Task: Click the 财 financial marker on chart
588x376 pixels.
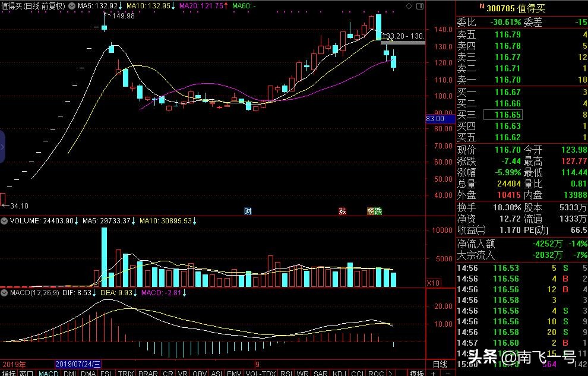Action: [248, 211]
